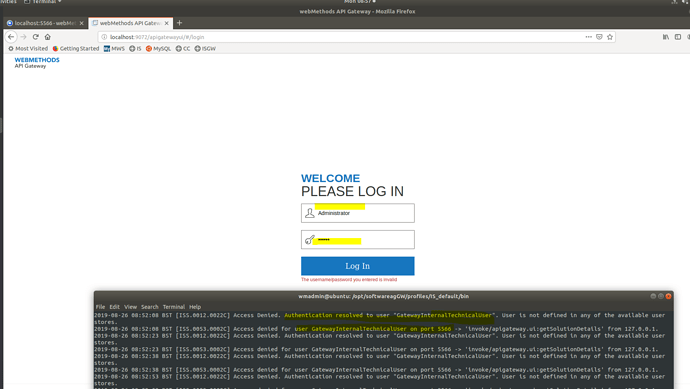This screenshot has height=389, width=690.
Task: Click the Firefox back arrow button
Action: coord(11,37)
